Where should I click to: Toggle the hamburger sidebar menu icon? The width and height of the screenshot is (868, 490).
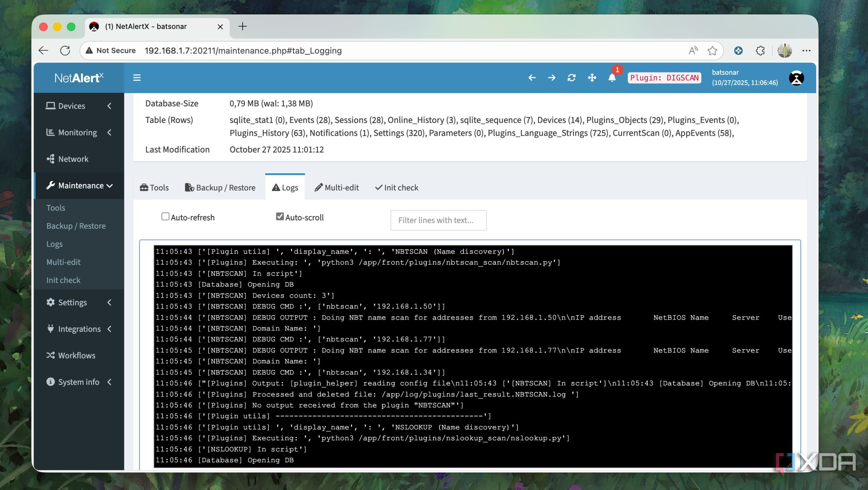tap(137, 78)
